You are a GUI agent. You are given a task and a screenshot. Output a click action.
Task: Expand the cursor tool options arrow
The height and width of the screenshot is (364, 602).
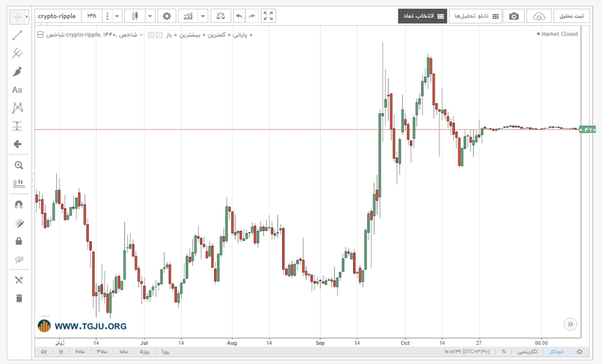[27, 17]
